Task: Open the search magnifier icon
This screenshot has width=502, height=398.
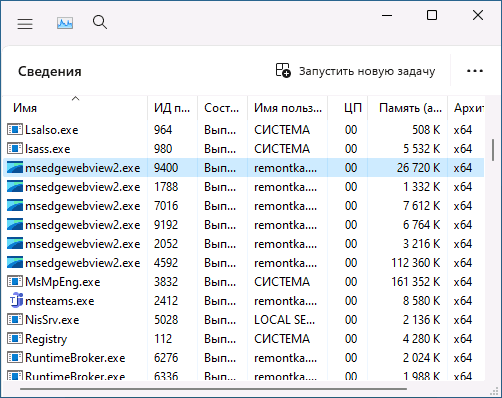Action: coord(100,22)
